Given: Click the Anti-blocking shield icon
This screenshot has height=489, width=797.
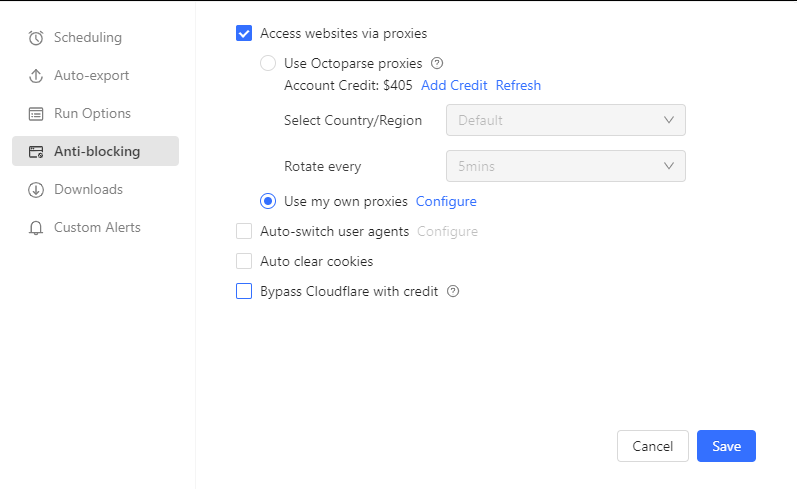Looking at the screenshot, I should point(36,152).
